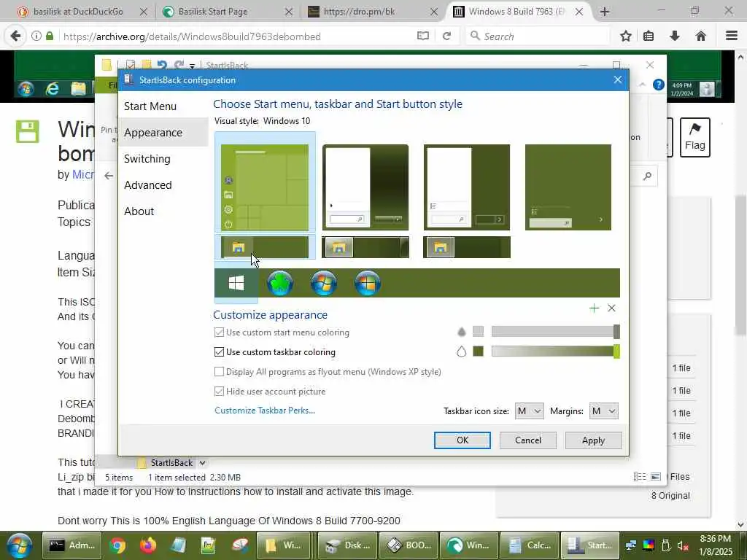Image resolution: width=747 pixels, height=560 pixels.
Task: Enable Display All programs as flyout menu
Action: click(x=219, y=371)
